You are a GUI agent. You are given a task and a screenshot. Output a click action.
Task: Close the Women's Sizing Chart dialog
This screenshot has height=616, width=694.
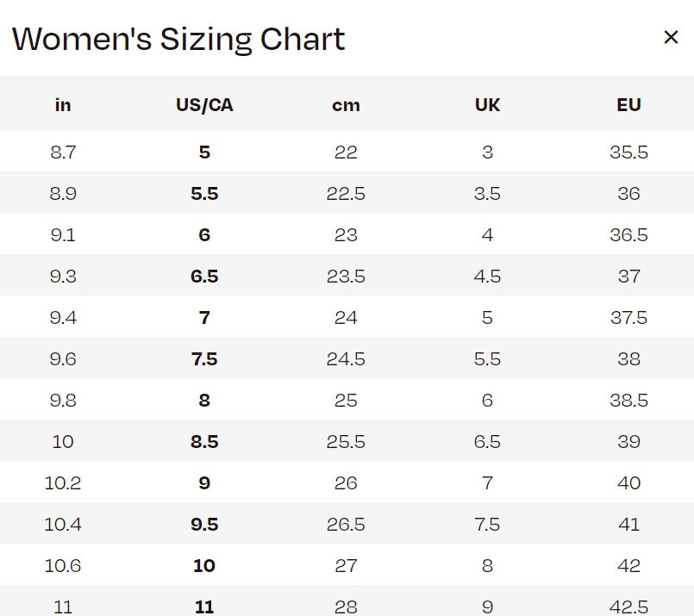671,38
